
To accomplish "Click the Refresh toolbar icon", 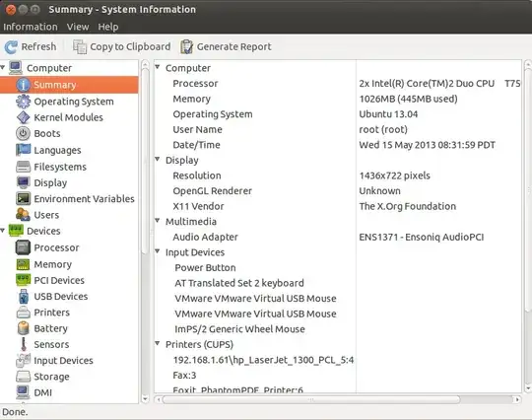I will pos(11,47).
